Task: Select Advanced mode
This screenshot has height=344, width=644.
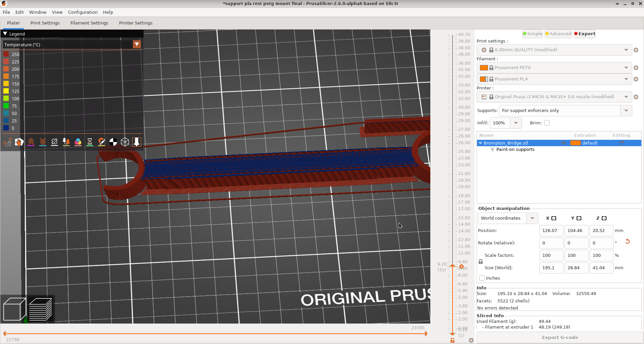Action: [557, 34]
